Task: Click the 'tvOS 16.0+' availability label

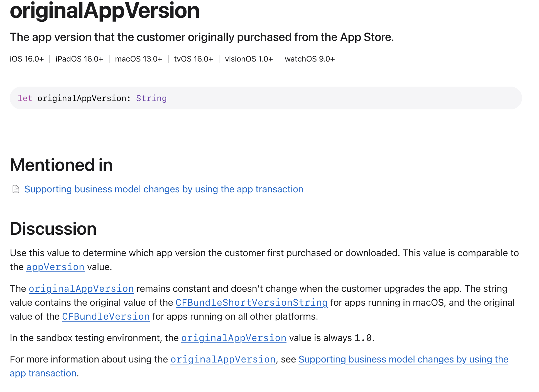Action: [x=193, y=59]
